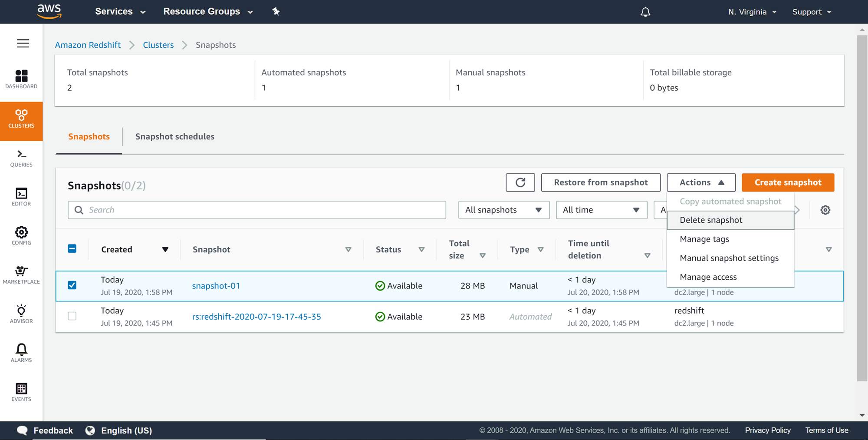Open table preferences gear icon
The height and width of the screenshot is (440, 868).
pos(825,210)
